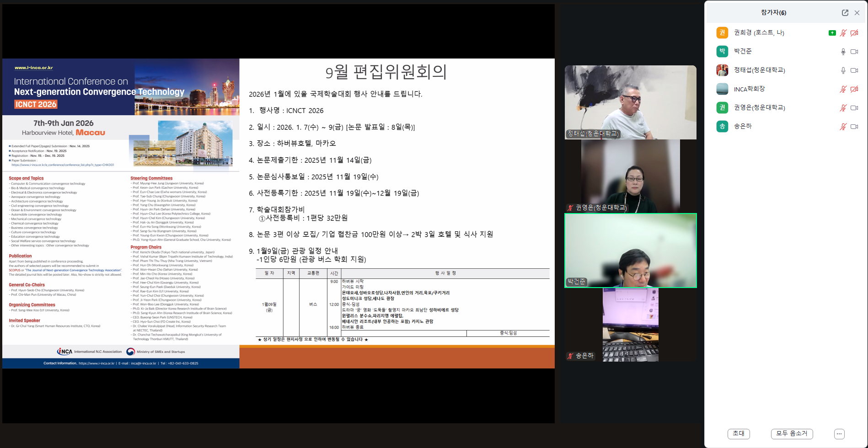Pop out the participants panel
868x448 pixels.
(845, 13)
